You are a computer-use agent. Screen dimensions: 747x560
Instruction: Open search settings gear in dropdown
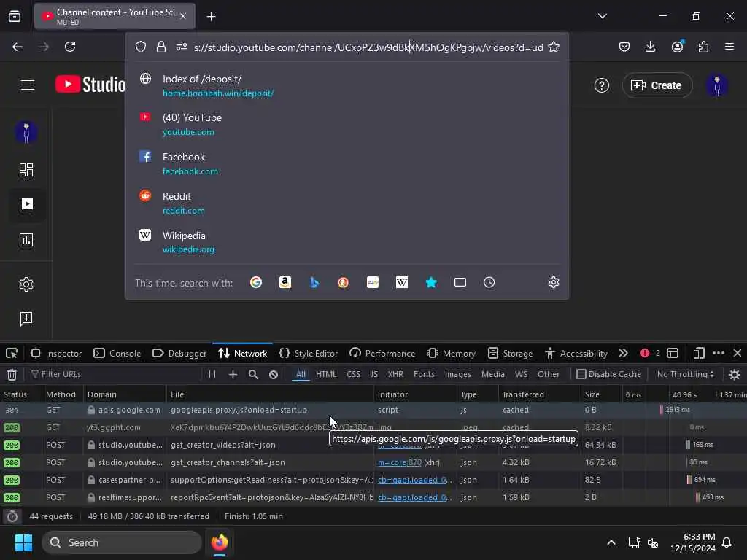(553, 282)
